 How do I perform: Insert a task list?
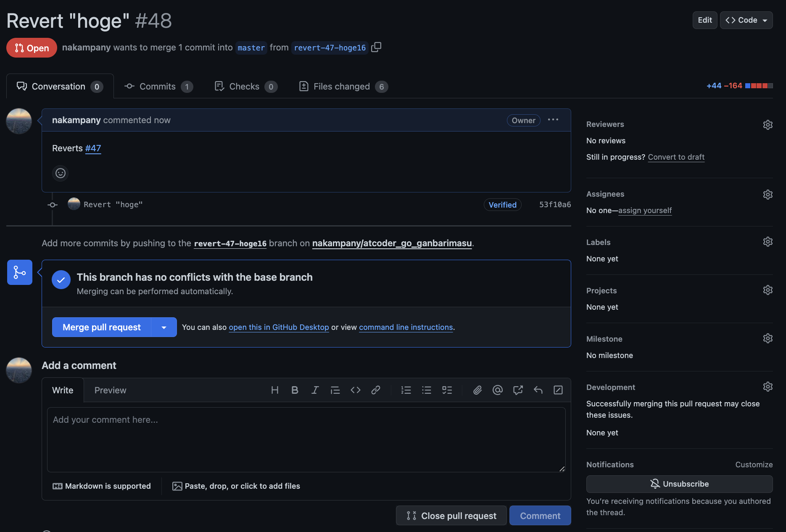(x=447, y=390)
